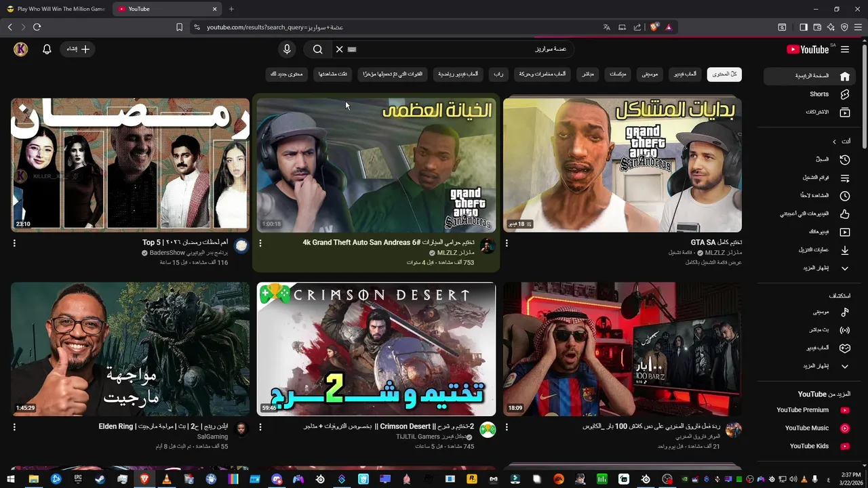Open more options for 100 بارز video
This screenshot has width=868, height=488.
coord(507,427)
